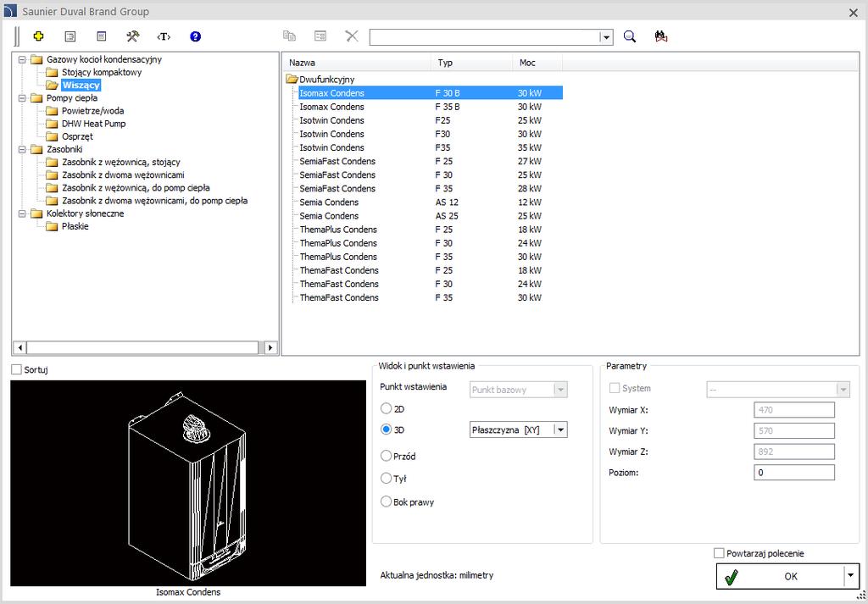868x604 pixels.
Task: Click the Poziom input field
Action: (x=793, y=473)
